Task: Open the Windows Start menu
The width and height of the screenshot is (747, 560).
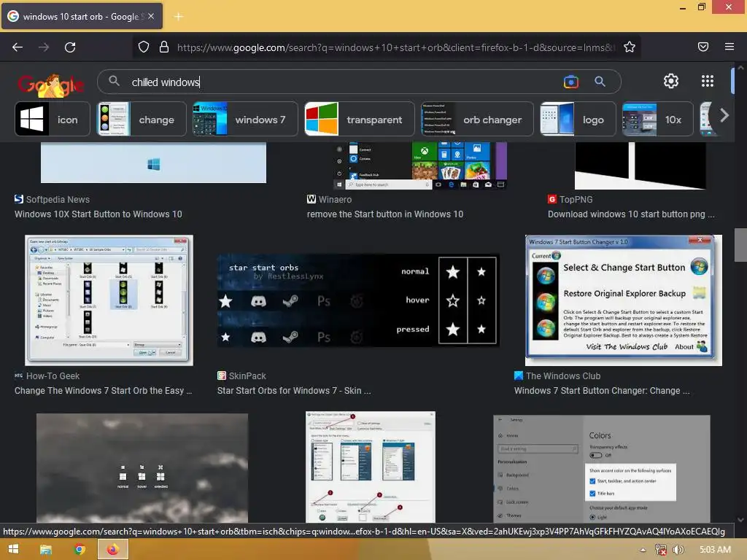Action: 13,549
